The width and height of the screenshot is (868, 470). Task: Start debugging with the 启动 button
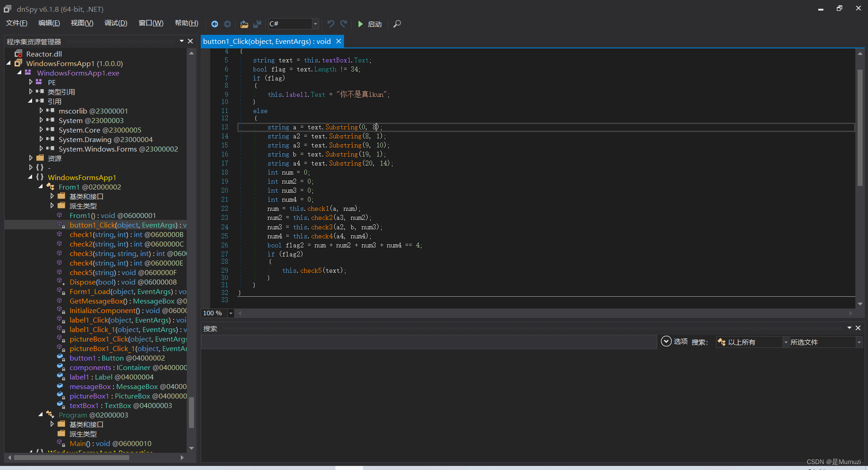(370, 24)
